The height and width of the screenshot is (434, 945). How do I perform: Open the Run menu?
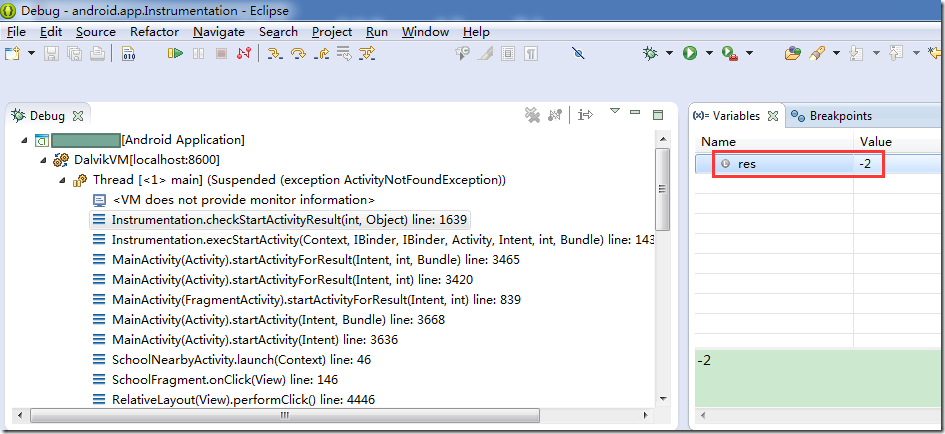[x=377, y=32]
